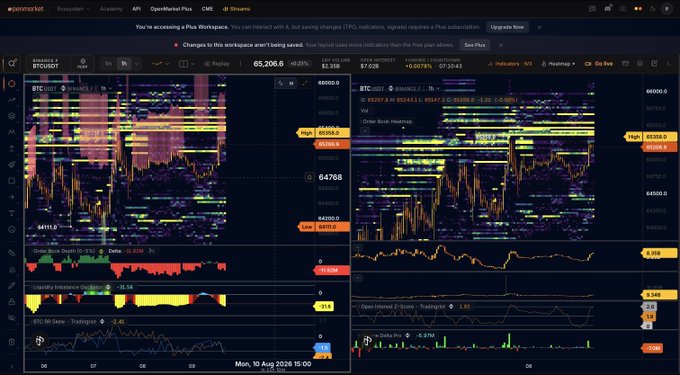
Task: Select the text annotation tool
Action: 12,213
